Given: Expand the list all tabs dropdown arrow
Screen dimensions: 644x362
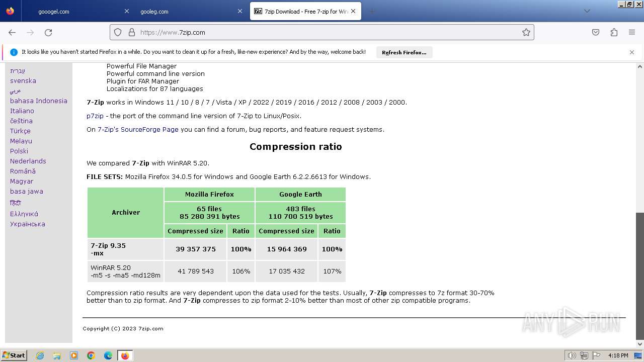Looking at the screenshot, I should tap(587, 11).
